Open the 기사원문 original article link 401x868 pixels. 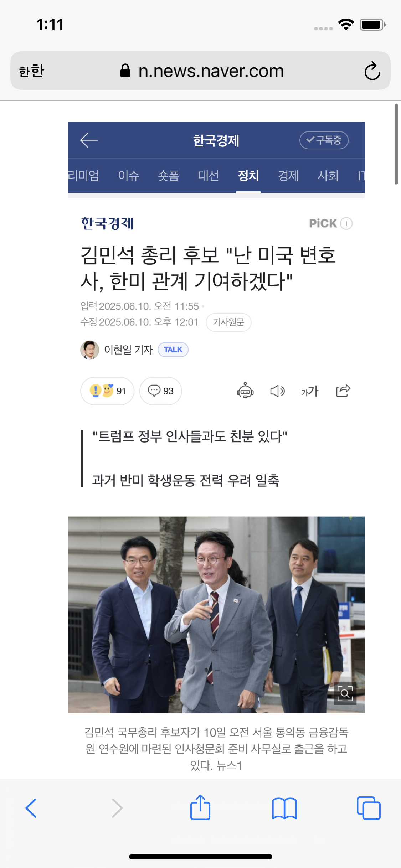tap(228, 322)
